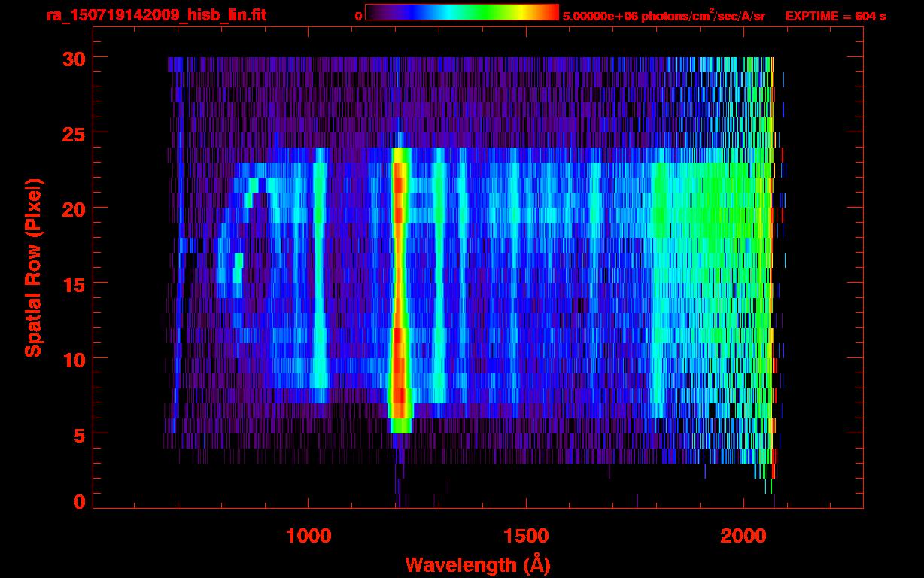Click the y-axis tick label 30
This screenshot has height=578, width=924.
coord(74,58)
